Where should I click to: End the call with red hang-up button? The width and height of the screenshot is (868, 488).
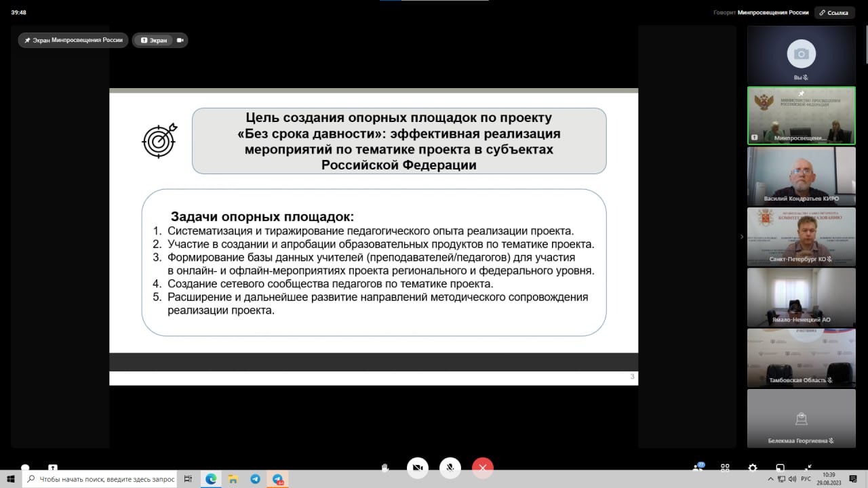coord(483,468)
